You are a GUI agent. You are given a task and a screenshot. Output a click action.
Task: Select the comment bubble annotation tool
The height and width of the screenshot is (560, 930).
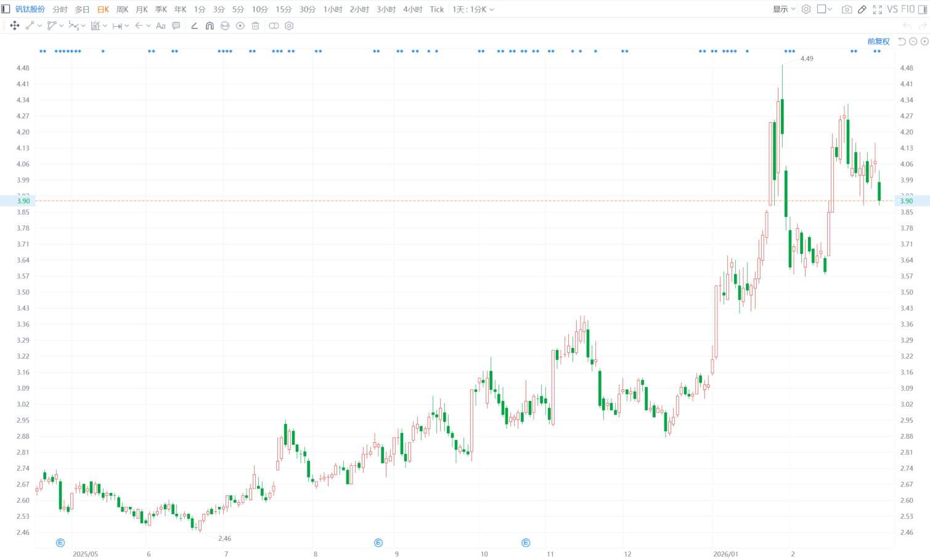(176, 26)
